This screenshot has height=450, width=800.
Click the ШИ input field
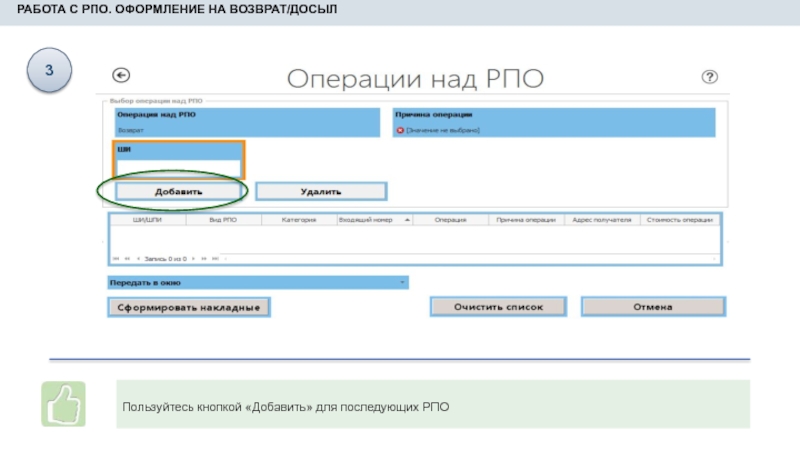coord(179,166)
